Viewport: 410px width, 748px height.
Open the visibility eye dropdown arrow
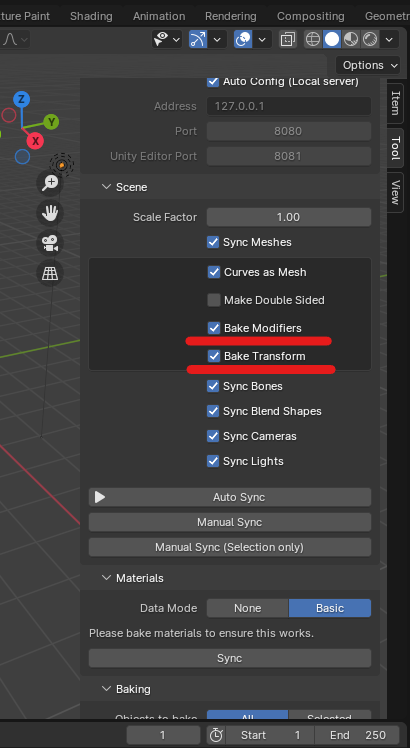coord(176,39)
